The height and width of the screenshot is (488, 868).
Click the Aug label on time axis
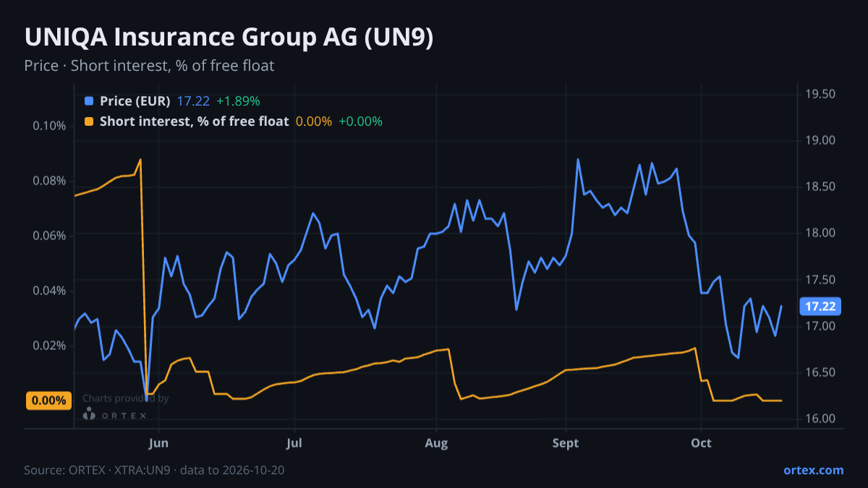pos(436,443)
